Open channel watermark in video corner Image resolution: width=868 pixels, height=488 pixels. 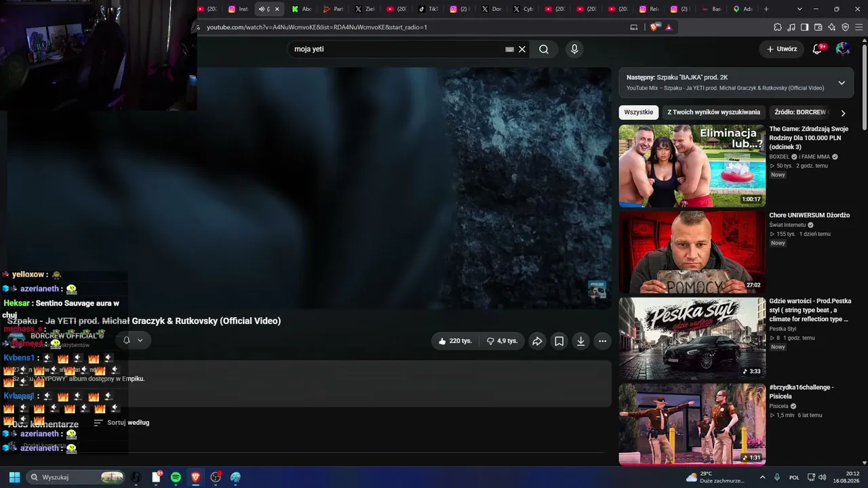(x=597, y=289)
